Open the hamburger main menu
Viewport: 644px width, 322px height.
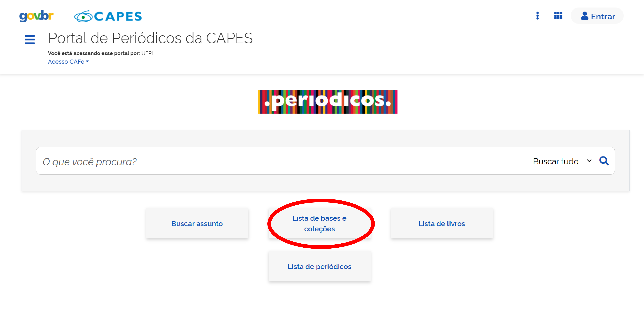click(29, 40)
